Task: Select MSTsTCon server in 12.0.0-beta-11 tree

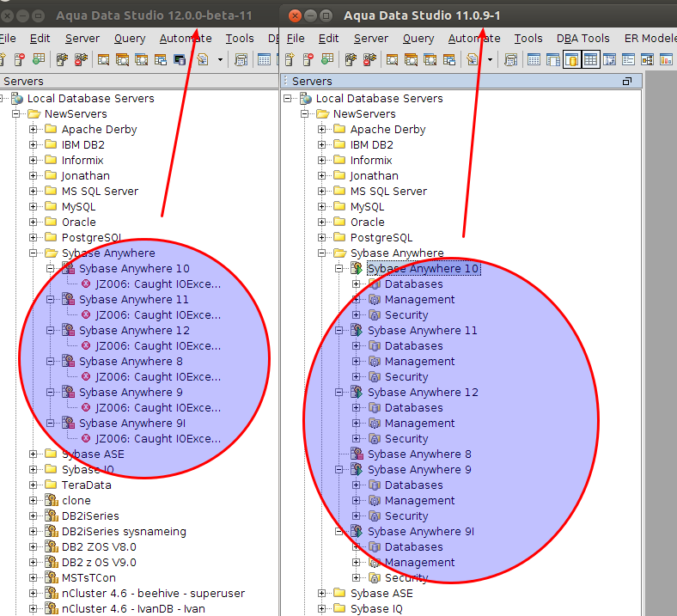Action: click(x=88, y=578)
